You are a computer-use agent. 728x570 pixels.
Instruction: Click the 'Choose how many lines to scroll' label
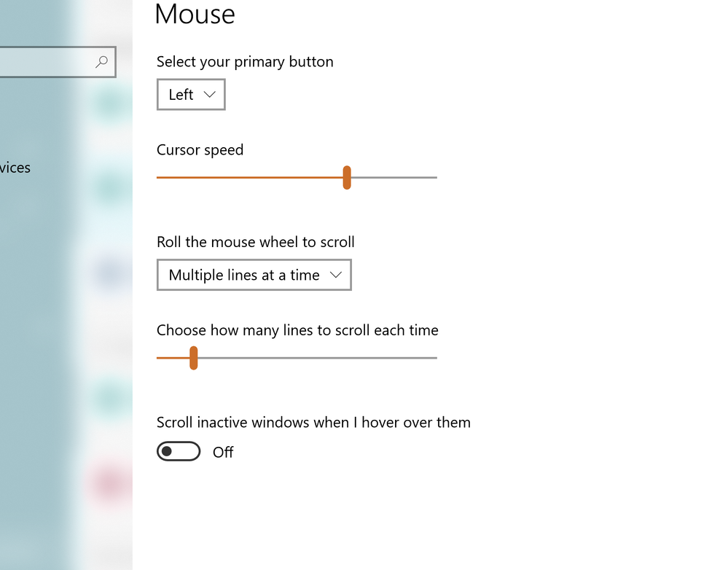pos(297,330)
